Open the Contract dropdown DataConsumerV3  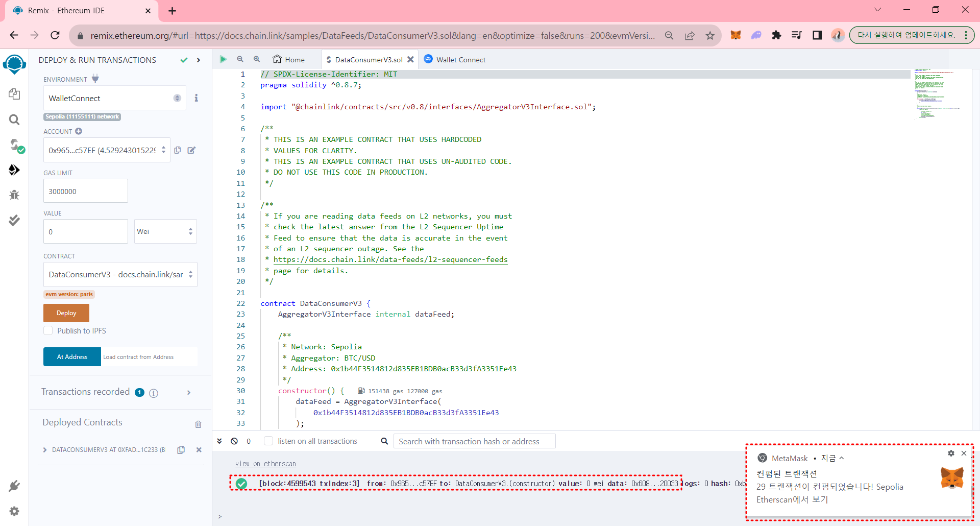click(x=120, y=275)
